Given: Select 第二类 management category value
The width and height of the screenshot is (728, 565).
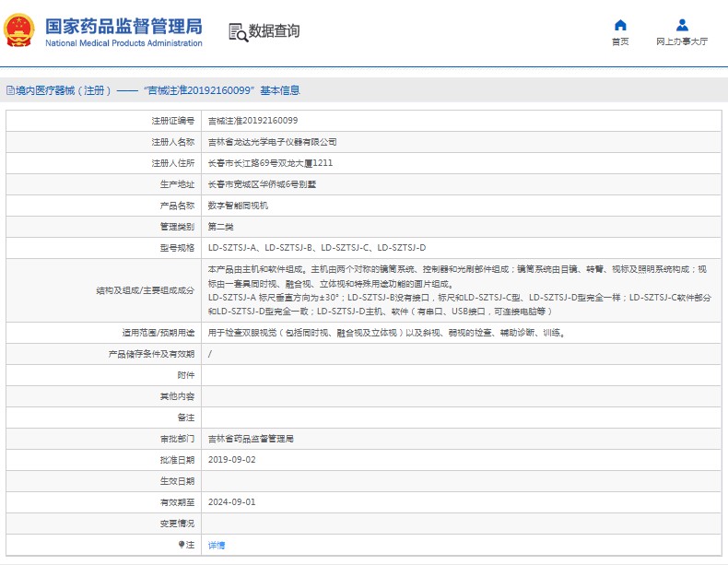Looking at the screenshot, I should point(220,227).
